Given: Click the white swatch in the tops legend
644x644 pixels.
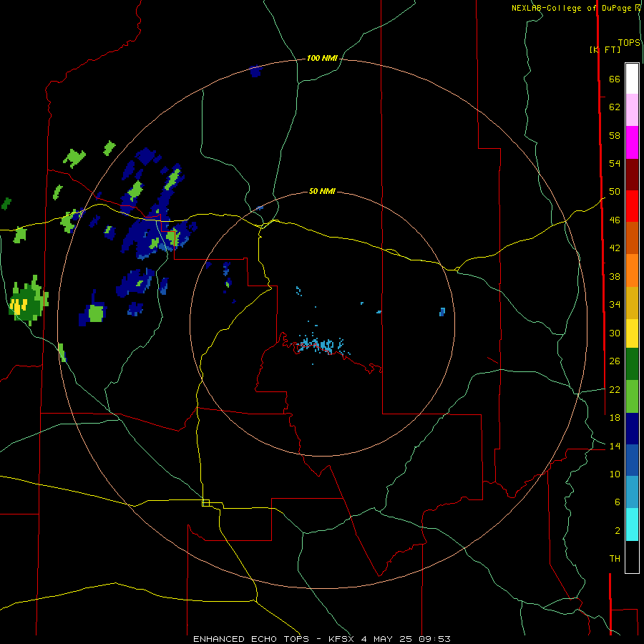Looking at the screenshot, I should (x=632, y=79).
